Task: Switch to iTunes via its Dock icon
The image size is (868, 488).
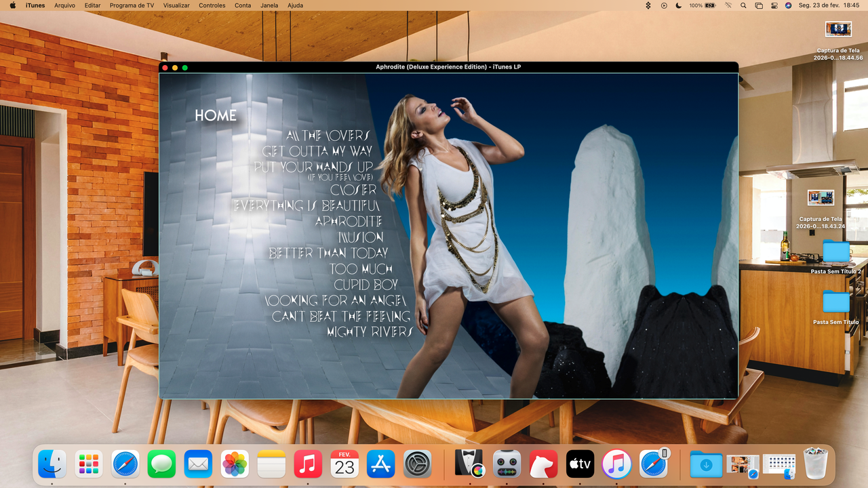Action: 616,464
